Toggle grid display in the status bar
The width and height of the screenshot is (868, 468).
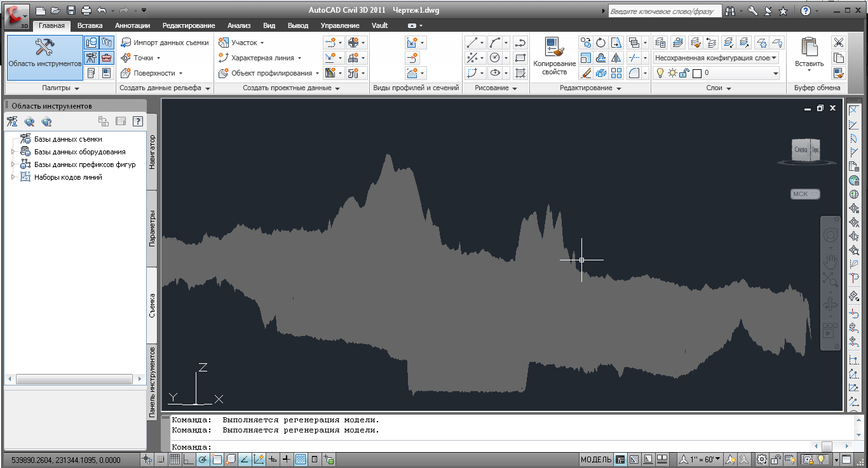point(174,459)
